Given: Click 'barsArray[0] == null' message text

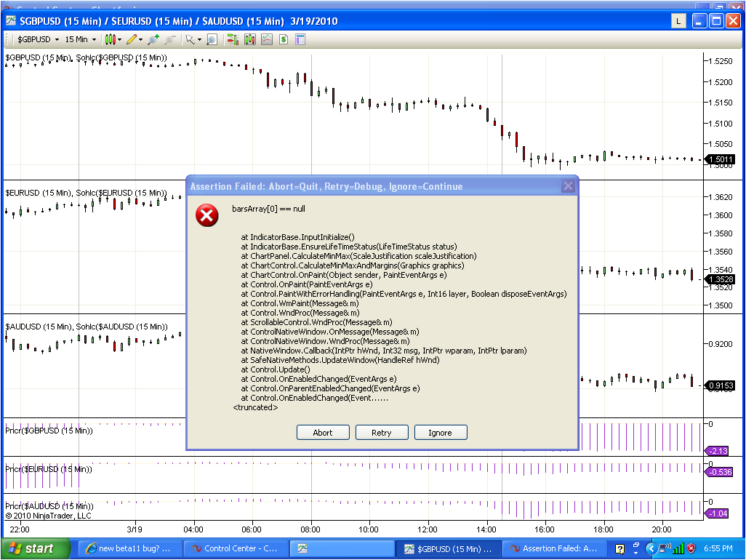Looking at the screenshot, I should tap(269, 209).
